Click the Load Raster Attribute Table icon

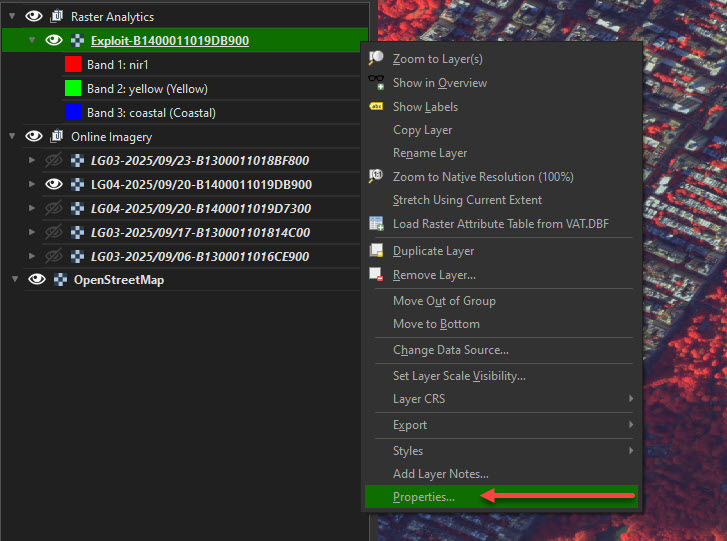tap(377, 224)
